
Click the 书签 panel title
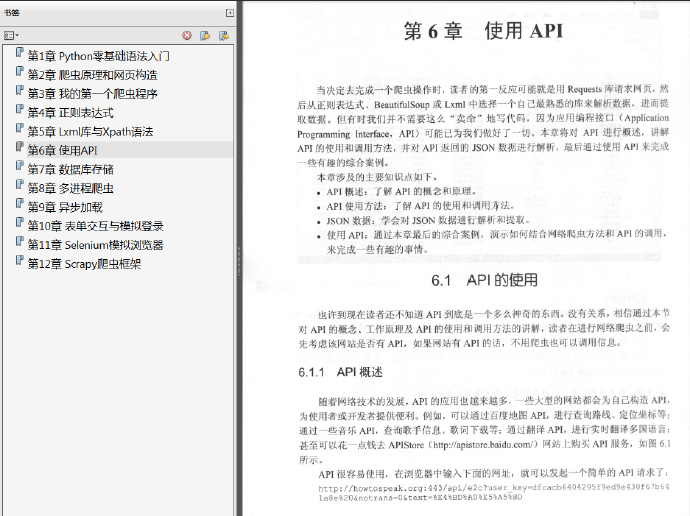[11, 13]
